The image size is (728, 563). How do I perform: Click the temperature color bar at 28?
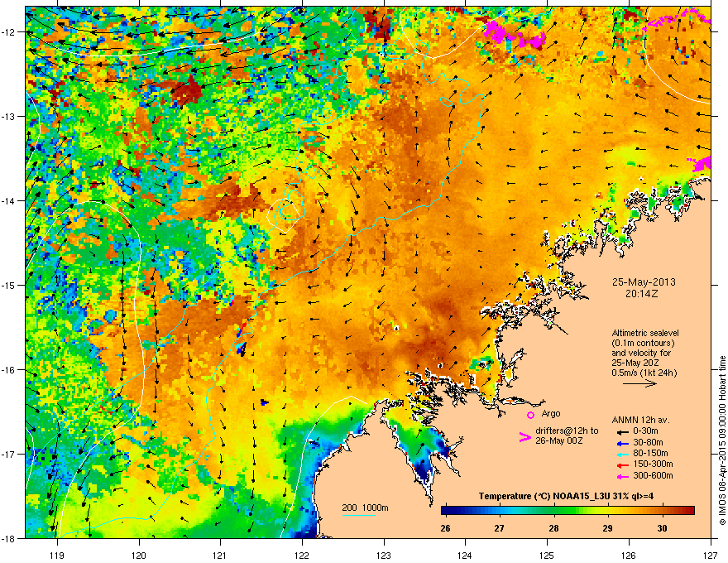pyautogui.click(x=554, y=511)
